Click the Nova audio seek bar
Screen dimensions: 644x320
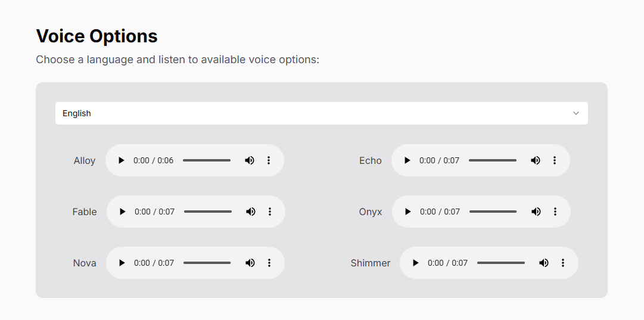tap(207, 263)
